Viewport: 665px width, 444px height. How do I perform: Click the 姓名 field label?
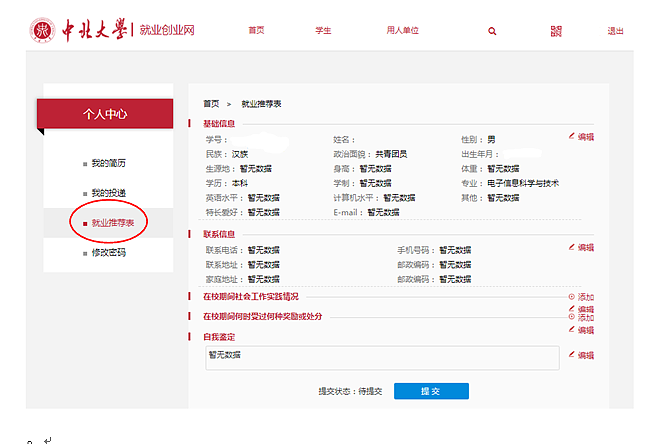click(344, 140)
